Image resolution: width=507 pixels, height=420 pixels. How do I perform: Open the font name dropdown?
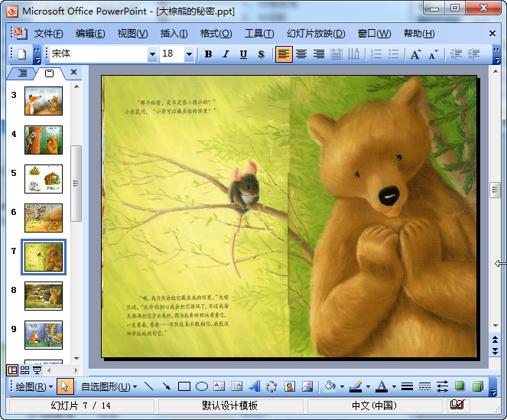point(152,54)
